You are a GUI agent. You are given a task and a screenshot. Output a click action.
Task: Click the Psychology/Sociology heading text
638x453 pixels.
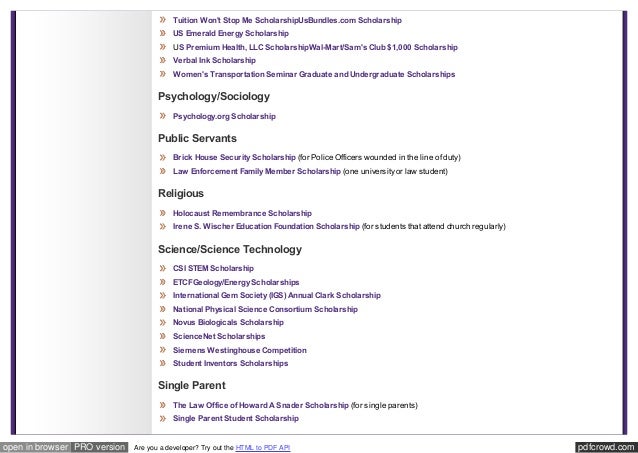[x=214, y=96]
